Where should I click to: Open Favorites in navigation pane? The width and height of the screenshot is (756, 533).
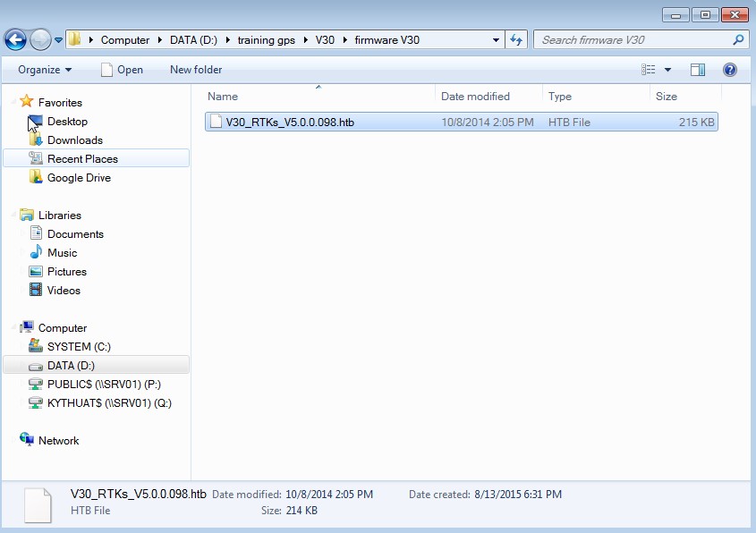(x=60, y=103)
